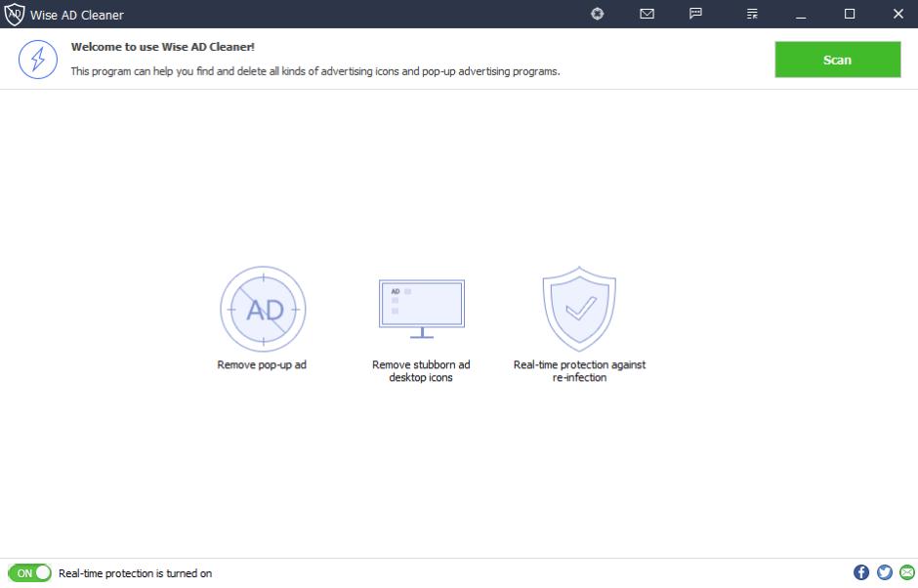Viewport: 918px width, 588px height.
Task: Open the feedback chat bubble icon
Action: coord(695,14)
